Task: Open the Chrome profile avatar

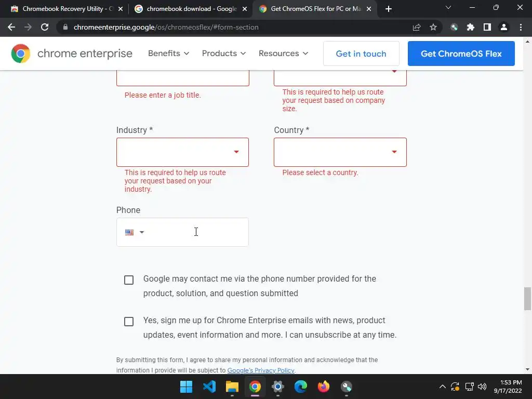Action: (504, 27)
